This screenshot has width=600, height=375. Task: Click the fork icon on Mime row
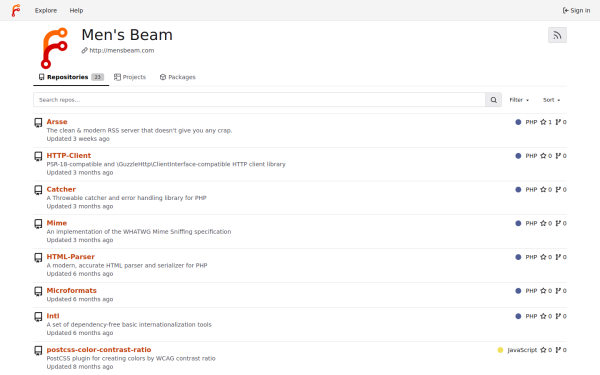pos(558,223)
